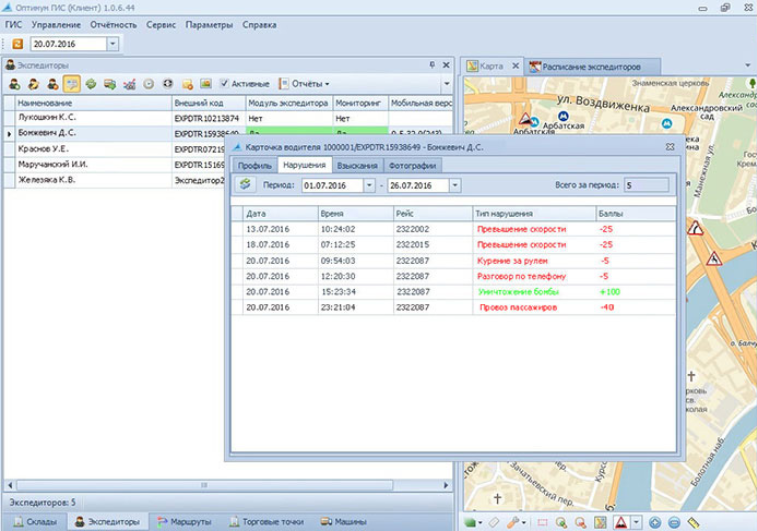Image resolution: width=757 pixels, height=531 pixels.
Task: Open the period end date 26.07.2016 dropdown
Action: click(x=455, y=185)
